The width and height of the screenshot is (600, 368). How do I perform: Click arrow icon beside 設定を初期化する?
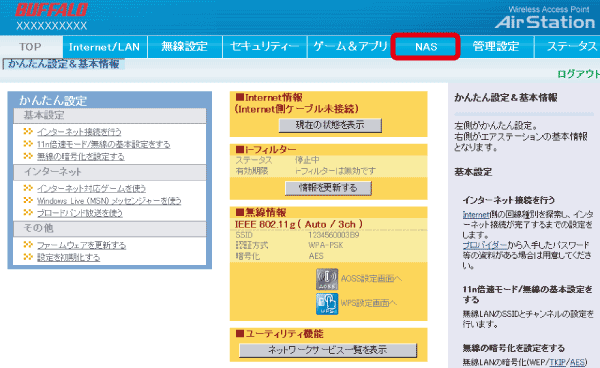click(x=28, y=257)
